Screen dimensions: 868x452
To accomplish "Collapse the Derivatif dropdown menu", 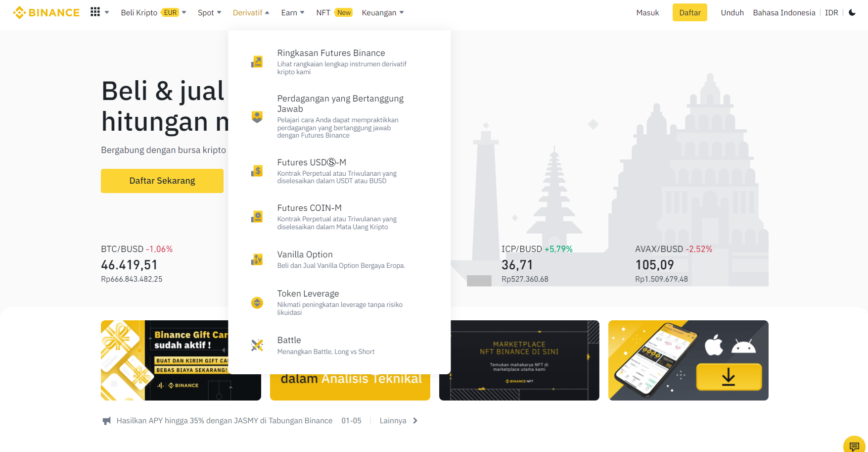I will click(251, 12).
